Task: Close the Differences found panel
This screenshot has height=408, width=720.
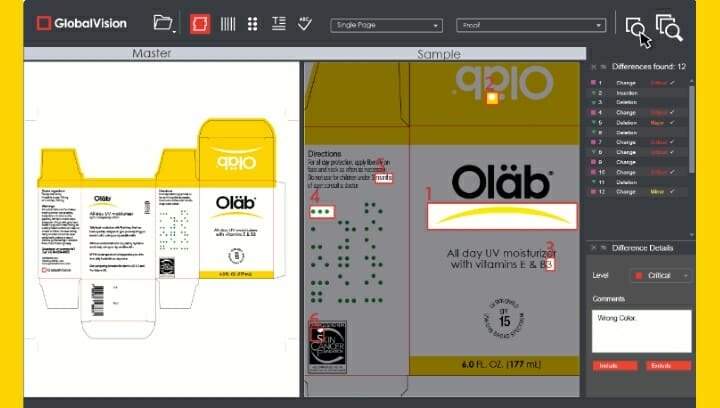Action: click(x=593, y=67)
